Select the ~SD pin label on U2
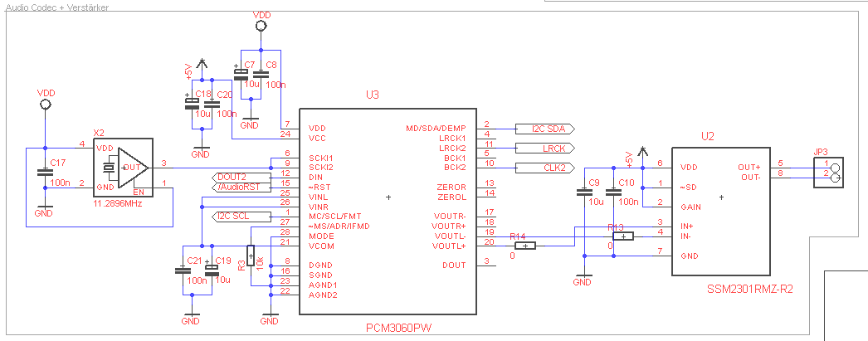This screenshot has width=868, height=341. coord(687,188)
